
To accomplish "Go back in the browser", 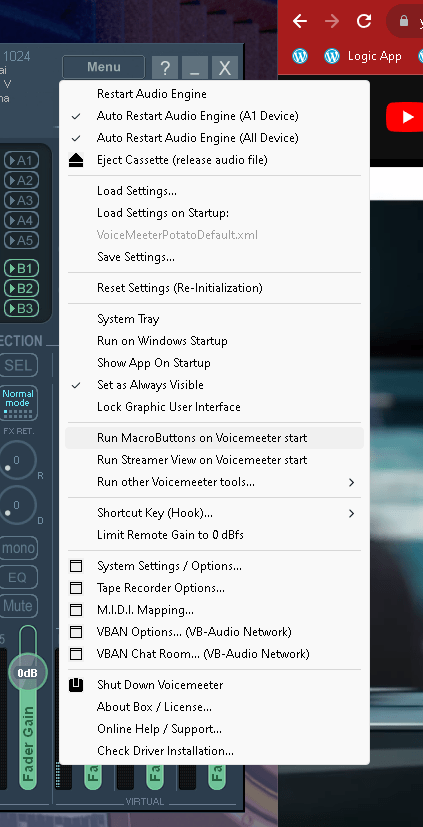I will [x=300, y=21].
